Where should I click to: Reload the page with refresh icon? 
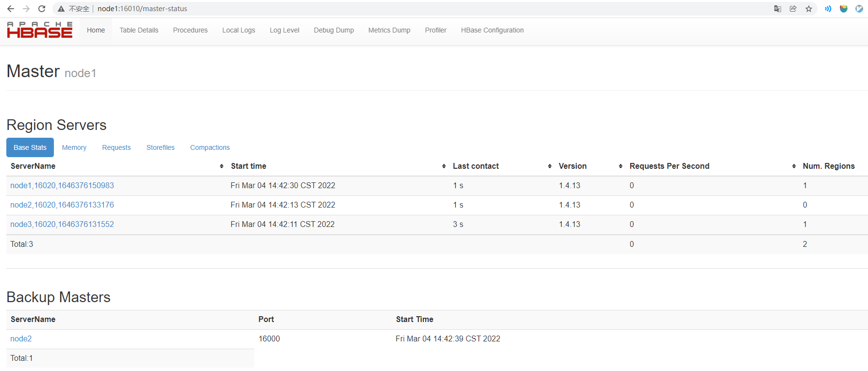pos(42,9)
